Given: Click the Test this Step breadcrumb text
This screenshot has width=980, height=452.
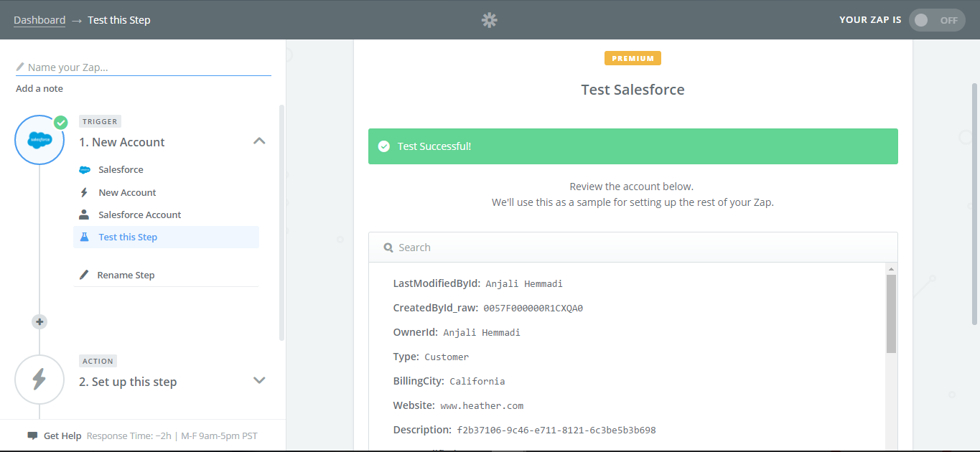Looking at the screenshot, I should click(119, 20).
